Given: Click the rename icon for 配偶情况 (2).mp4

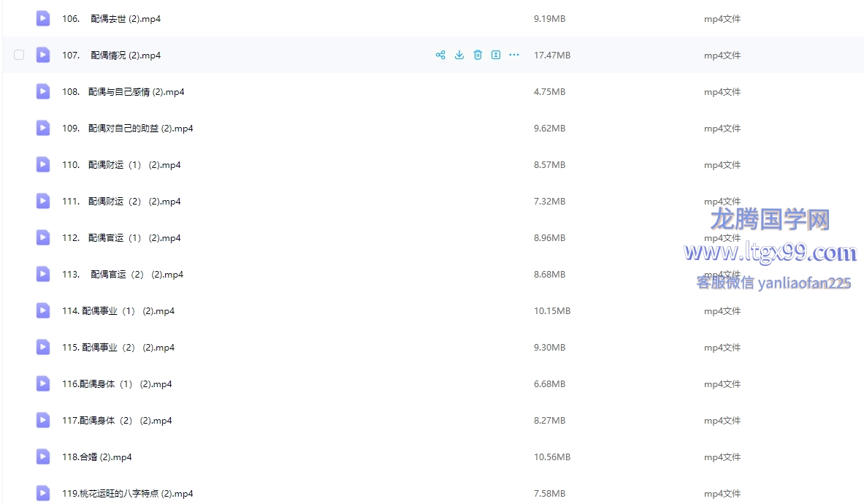Looking at the screenshot, I should pyautogui.click(x=496, y=55).
